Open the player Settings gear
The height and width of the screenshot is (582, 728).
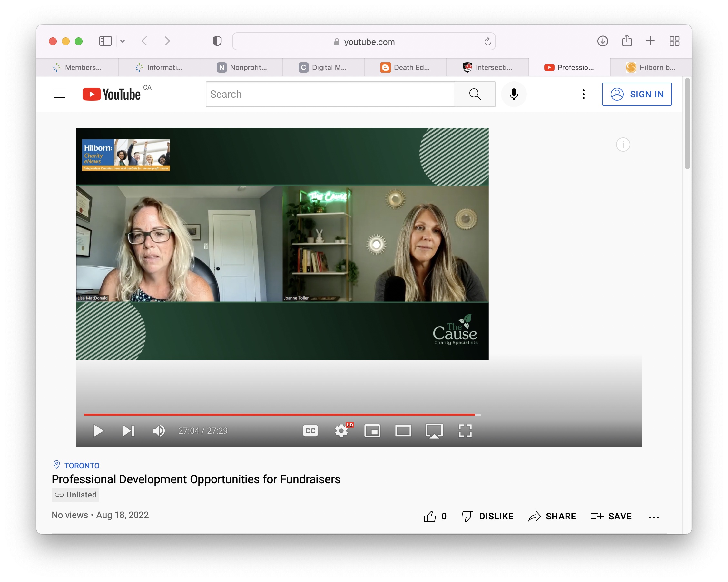tap(342, 430)
